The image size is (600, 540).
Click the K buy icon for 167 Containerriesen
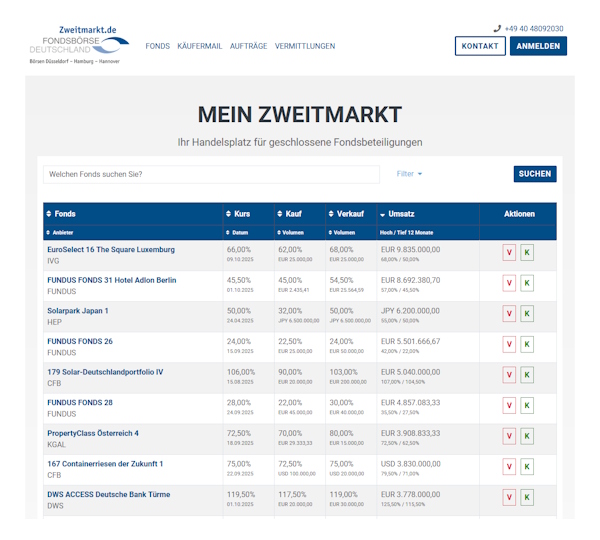(x=527, y=467)
